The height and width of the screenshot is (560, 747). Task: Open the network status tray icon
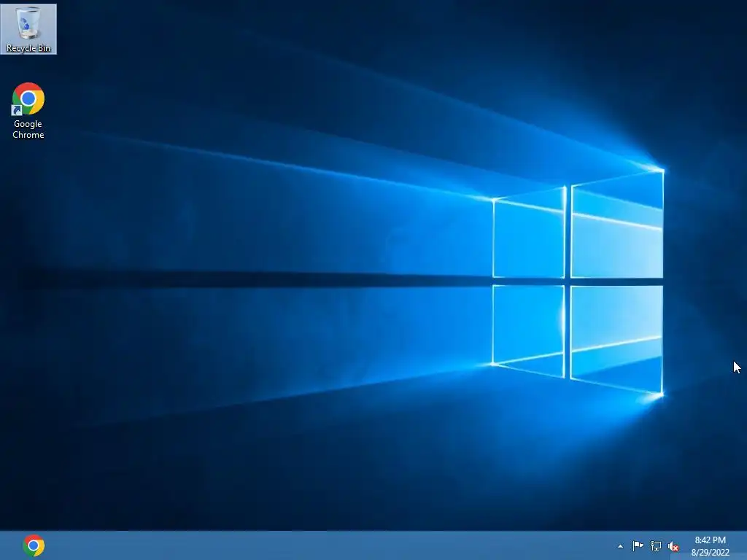pyautogui.click(x=656, y=546)
